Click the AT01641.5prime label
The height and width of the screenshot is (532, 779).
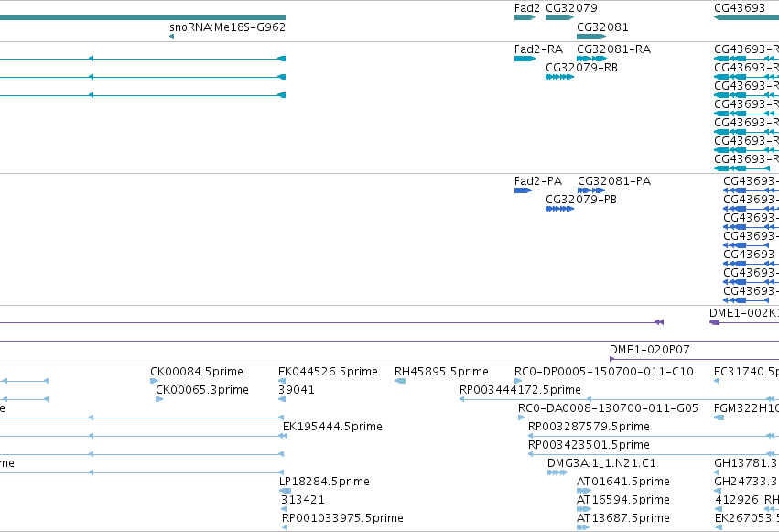[x=623, y=482]
